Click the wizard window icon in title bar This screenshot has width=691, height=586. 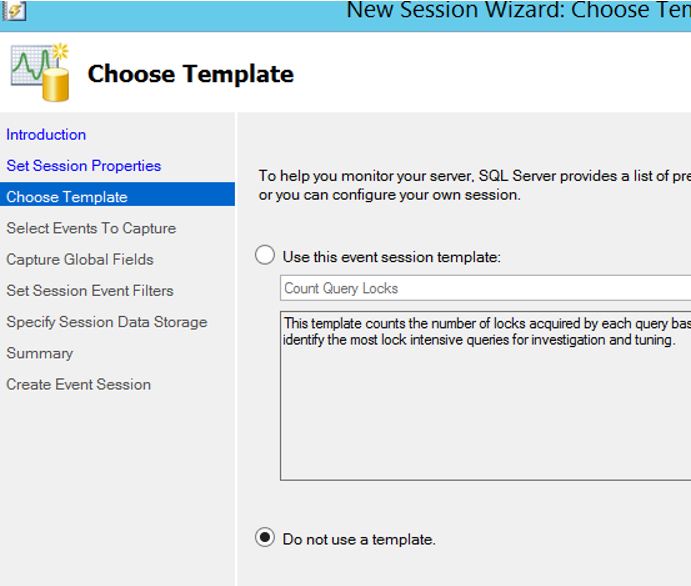point(15,11)
